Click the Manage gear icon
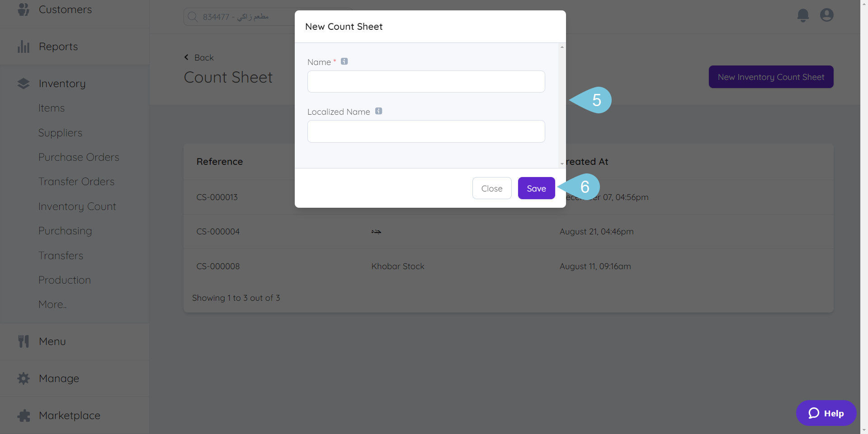The height and width of the screenshot is (434, 868). [24, 378]
